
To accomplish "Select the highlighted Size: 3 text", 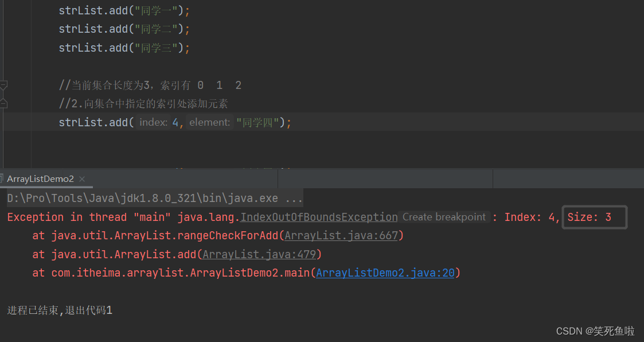I will 594,217.
